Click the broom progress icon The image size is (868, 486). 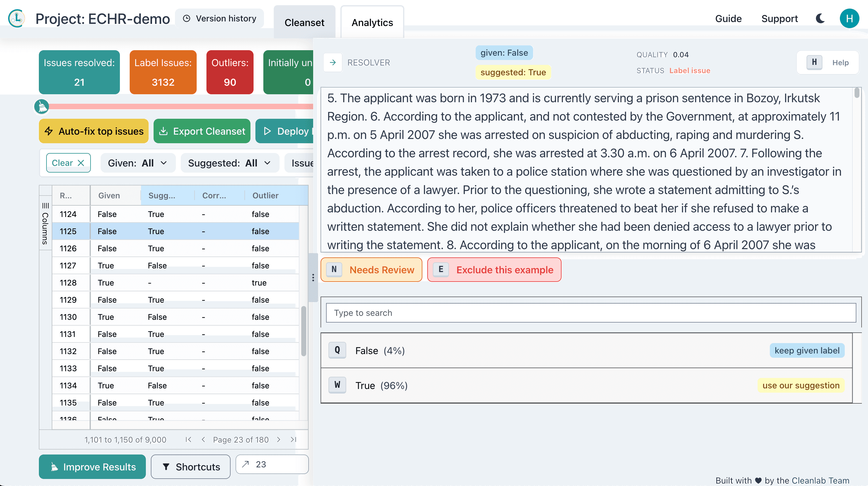pos(42,107)
